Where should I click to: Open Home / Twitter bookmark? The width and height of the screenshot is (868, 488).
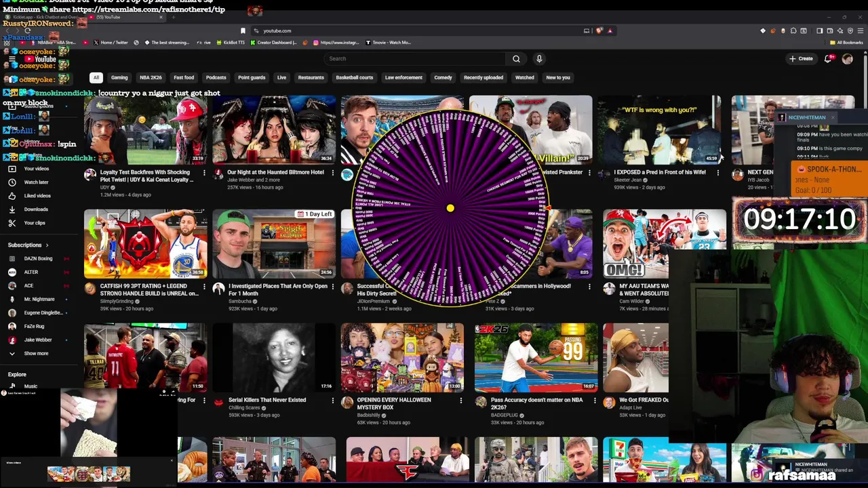[109, 42]
